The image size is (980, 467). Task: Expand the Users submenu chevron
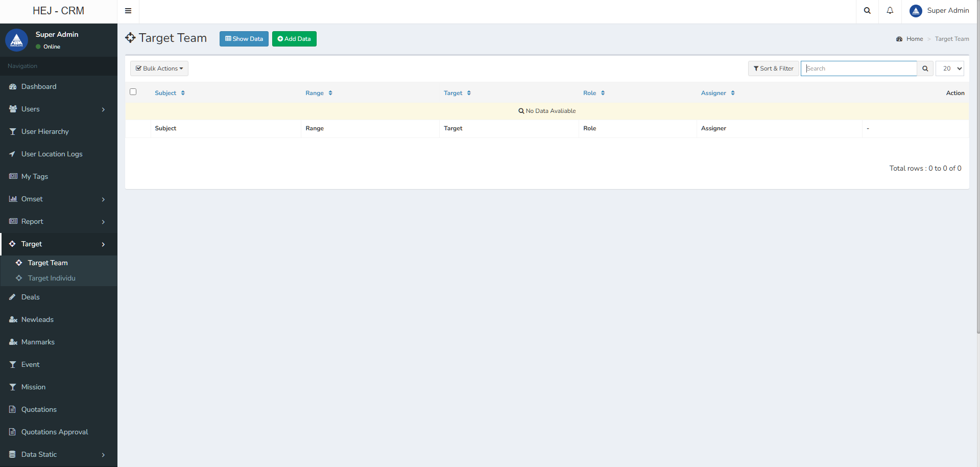(103, 109)
